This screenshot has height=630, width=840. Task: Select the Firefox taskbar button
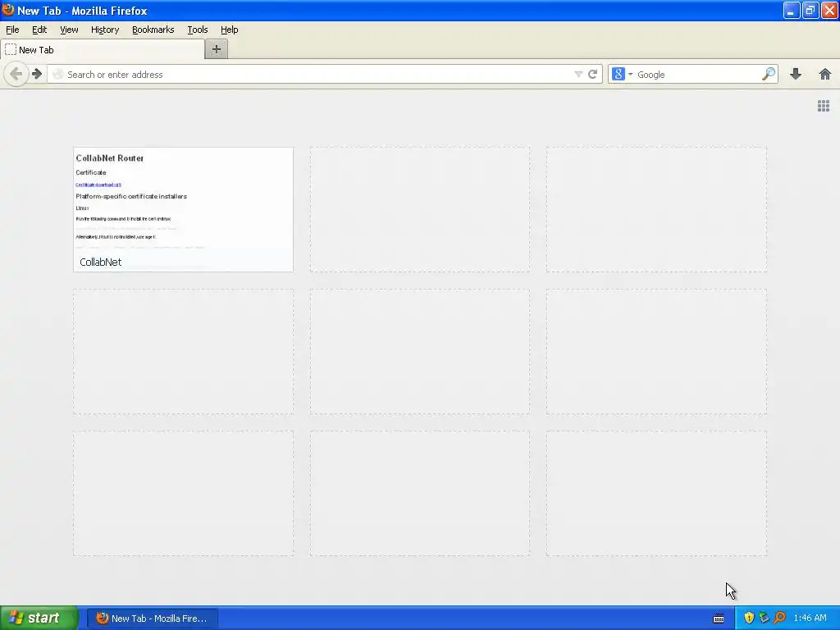click(x=152, y=619)
